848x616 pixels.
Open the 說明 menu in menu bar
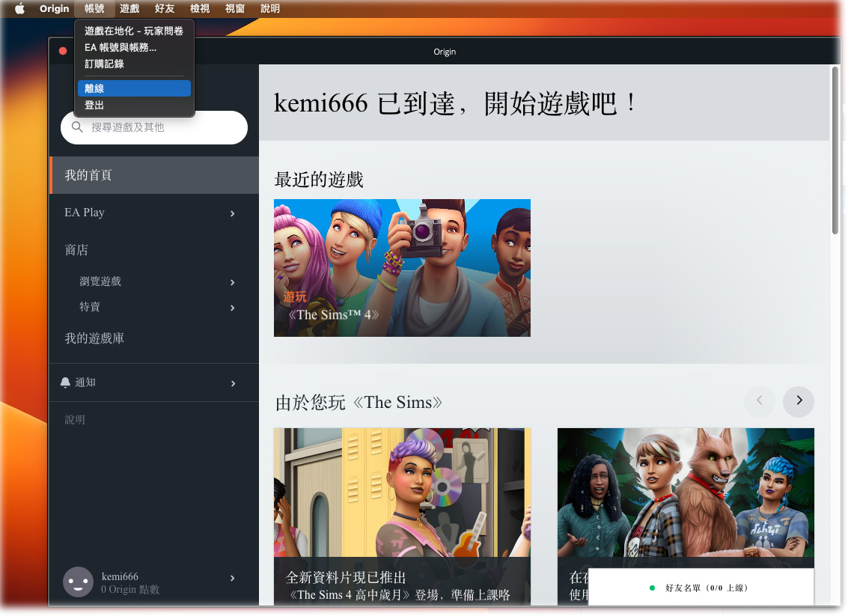[x=270, y=9]
